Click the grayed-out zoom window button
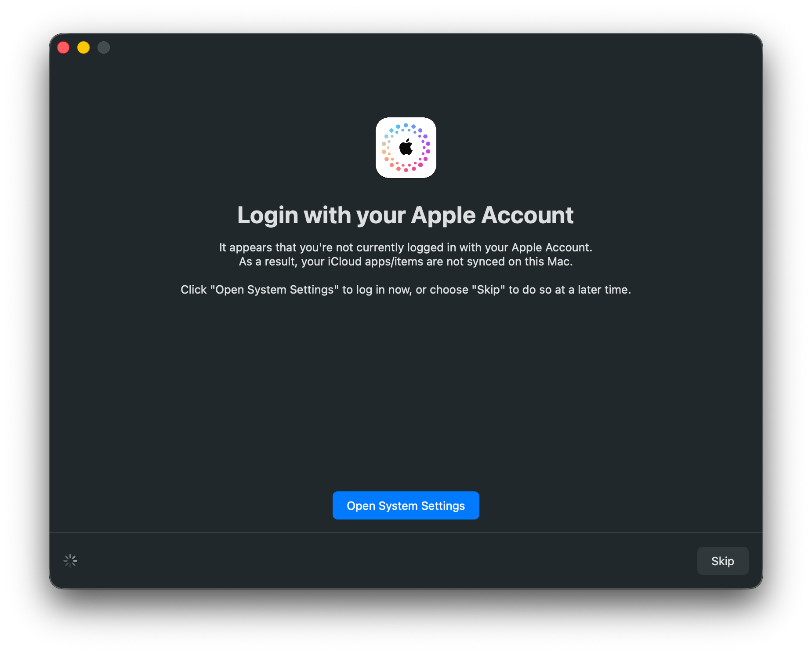This screenshot has width=812, height=654. tap(104, 47)
